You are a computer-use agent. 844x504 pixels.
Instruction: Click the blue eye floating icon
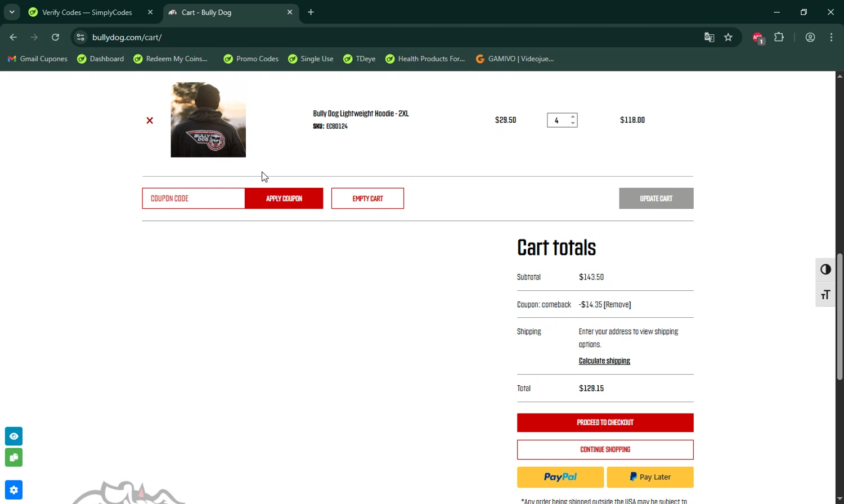(x=14, y=436)
